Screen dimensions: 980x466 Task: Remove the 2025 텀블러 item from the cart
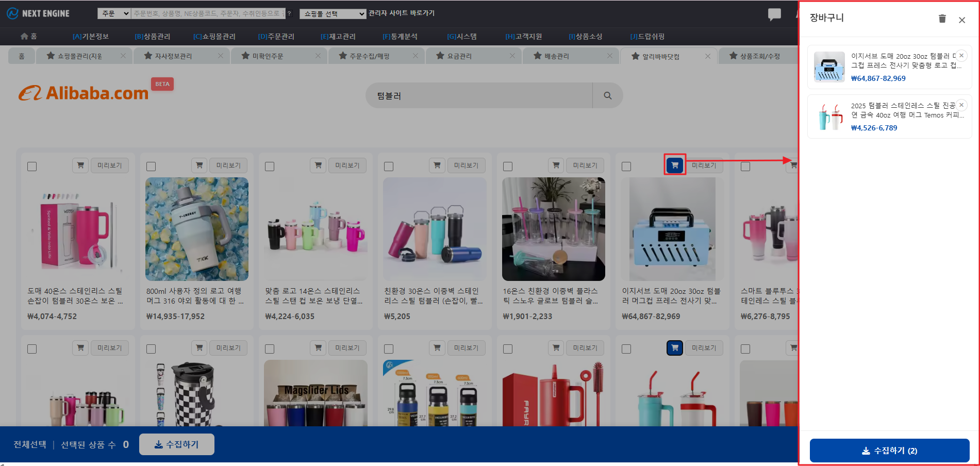[x=961, y=105]
